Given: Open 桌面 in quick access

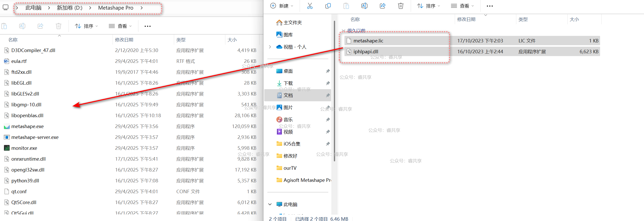Looking at the screenshot, I should coord(288,71).
